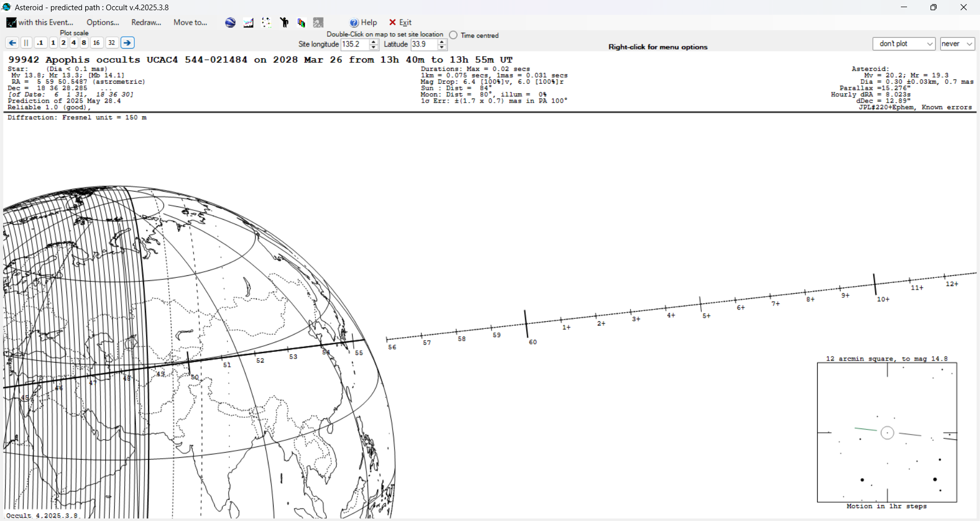Image resolution: width=980 pixels, height=521 pixels.
Task: Click the 'Parallax =15.276"' text
Action: coord(875,88)
